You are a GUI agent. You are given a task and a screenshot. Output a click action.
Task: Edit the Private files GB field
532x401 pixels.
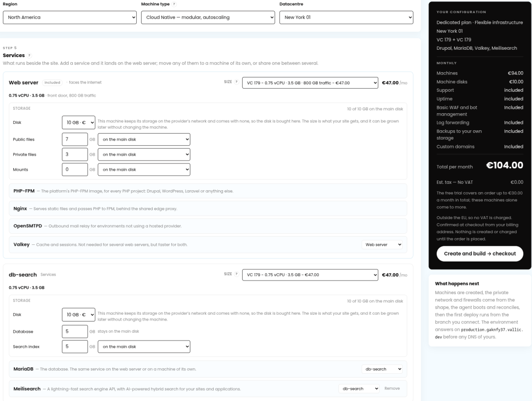point(75,154)
